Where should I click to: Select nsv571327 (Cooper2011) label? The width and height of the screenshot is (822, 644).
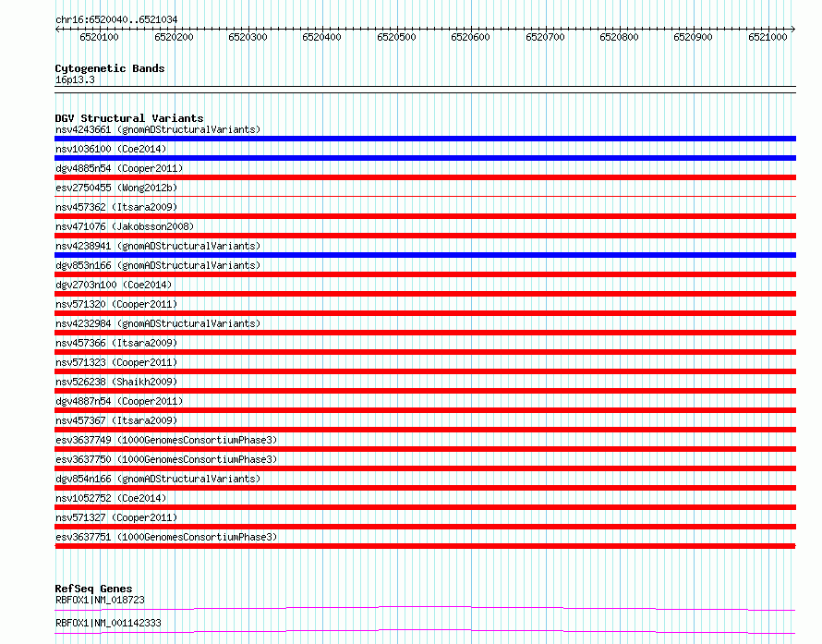pyautogui.click(x=116, y=517)
